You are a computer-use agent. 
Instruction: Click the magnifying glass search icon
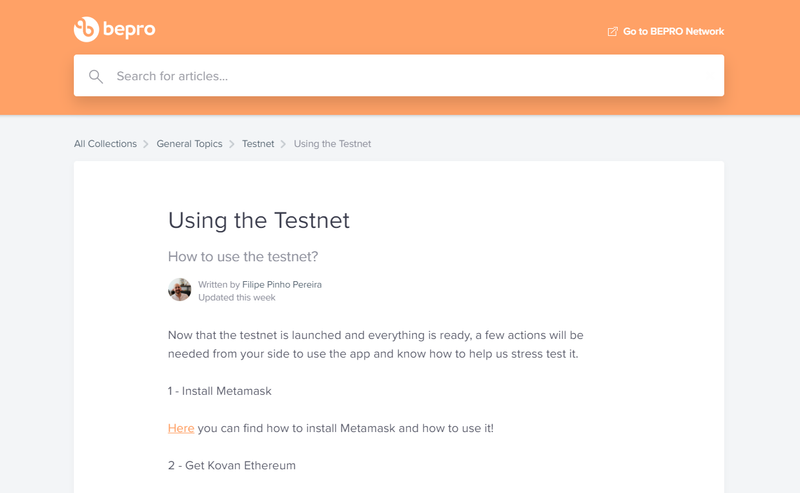(x=96, y=76)
